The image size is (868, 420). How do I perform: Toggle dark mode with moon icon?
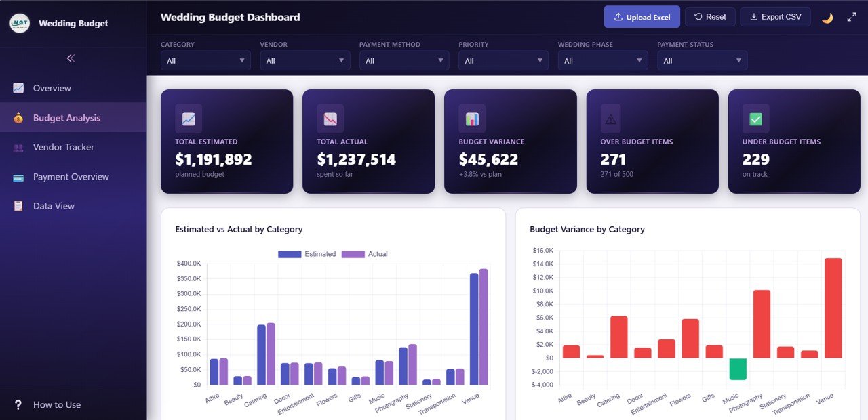[x=827, y=18]
